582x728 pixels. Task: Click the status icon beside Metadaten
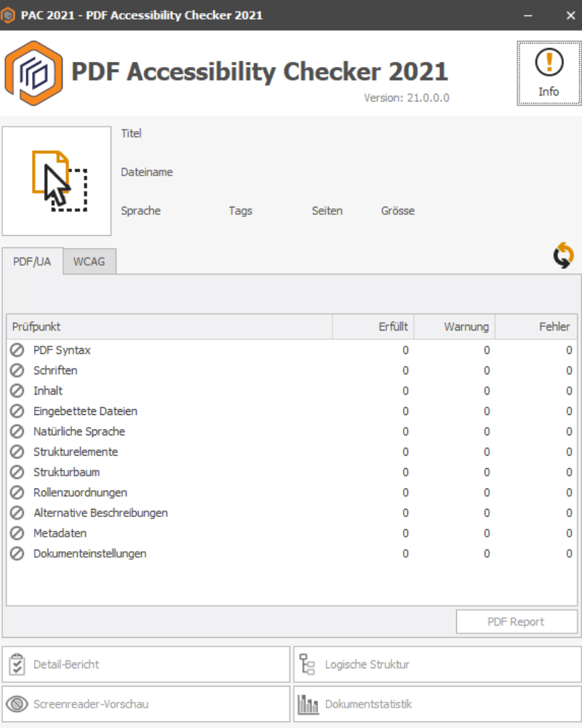(17, 534)
